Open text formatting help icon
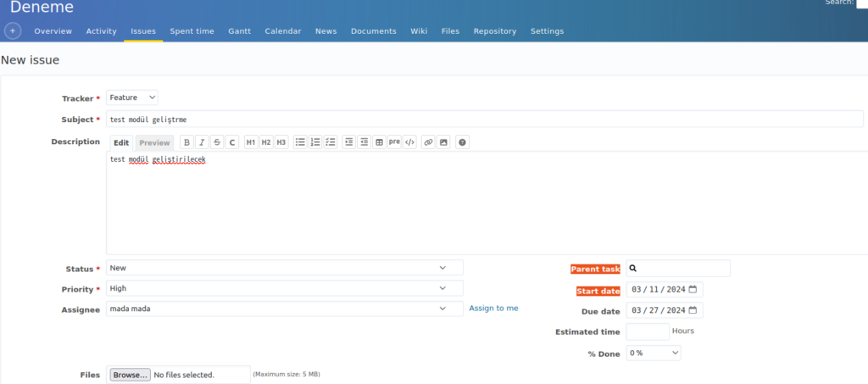Viewport: 868px width, 384px height. [462, 142]
